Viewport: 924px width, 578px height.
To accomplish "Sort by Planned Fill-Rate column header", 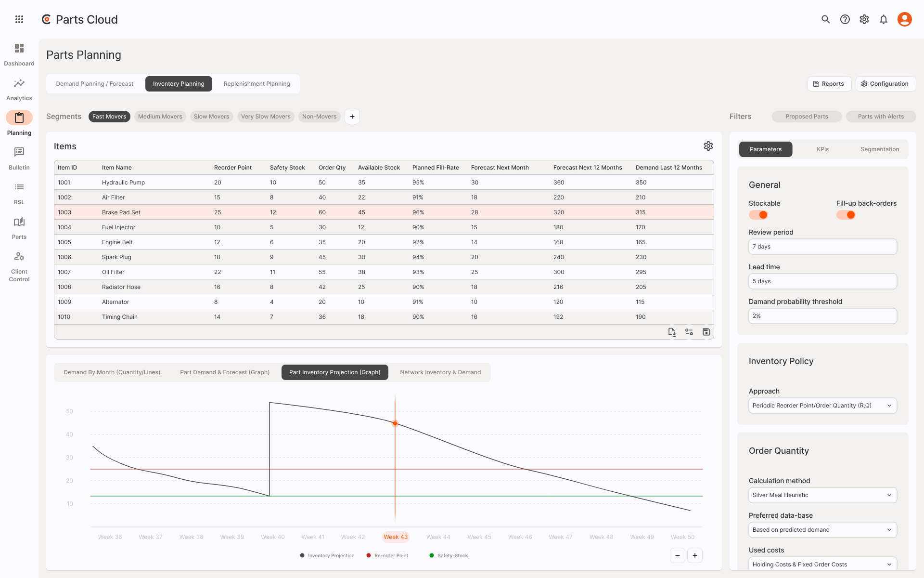I will [x=436, y=168].
